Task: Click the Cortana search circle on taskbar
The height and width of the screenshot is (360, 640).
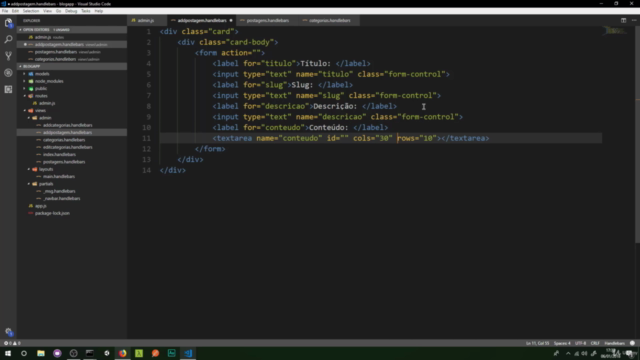Action: 24,353
